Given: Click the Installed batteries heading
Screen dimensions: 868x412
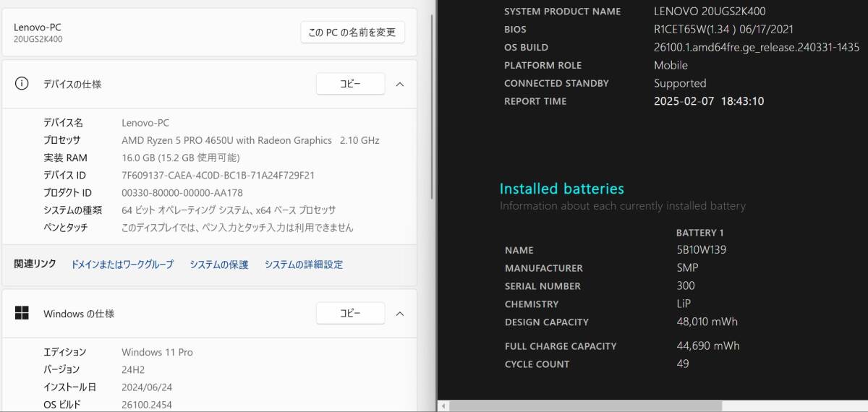Looking at the screenshot, I should (561, 189).
